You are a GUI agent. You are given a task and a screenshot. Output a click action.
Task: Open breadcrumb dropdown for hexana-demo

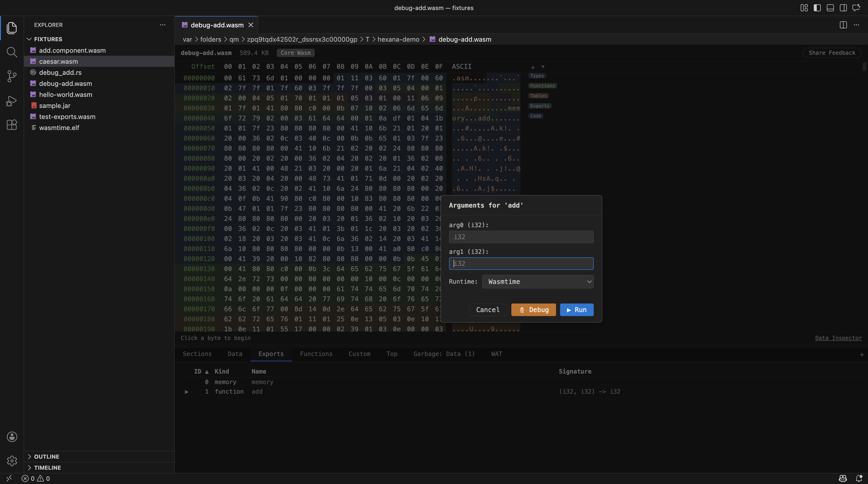[398, 39]
